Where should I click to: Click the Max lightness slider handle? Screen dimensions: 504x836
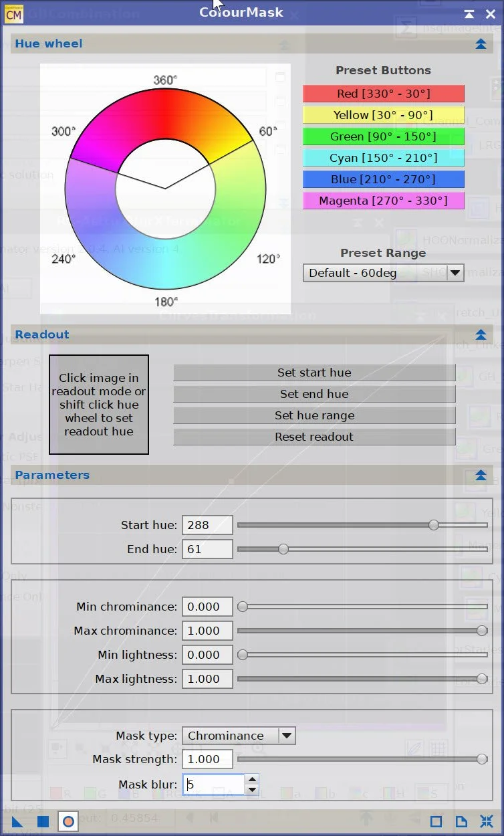482,679
